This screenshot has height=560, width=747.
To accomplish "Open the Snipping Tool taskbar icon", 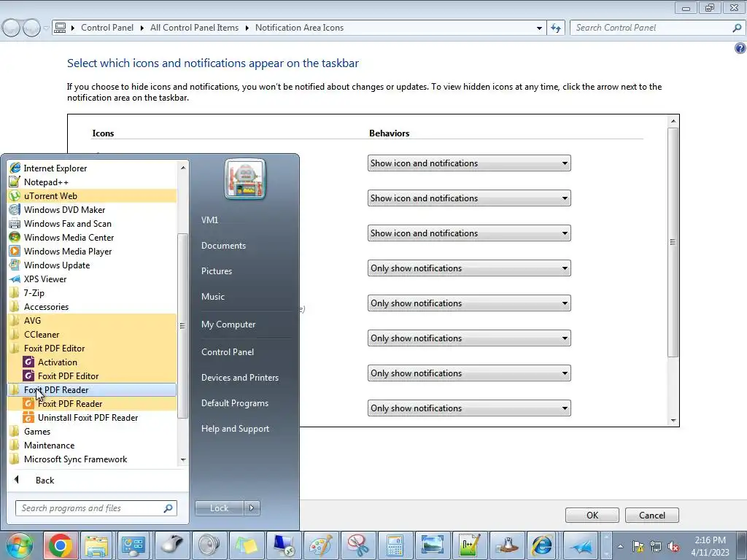I will [357, 545].
